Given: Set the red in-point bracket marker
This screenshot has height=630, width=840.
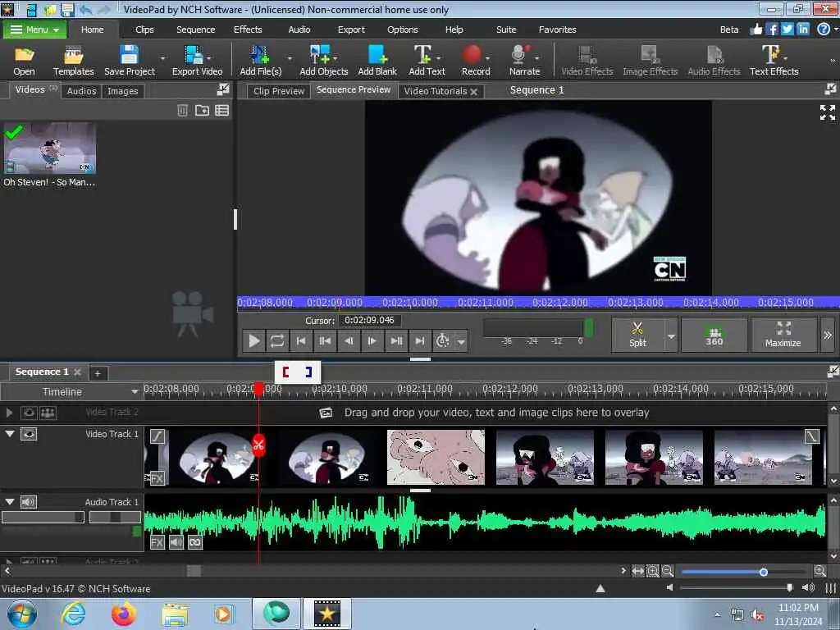Looking at the screenshot, I should [x=285, y=372].
